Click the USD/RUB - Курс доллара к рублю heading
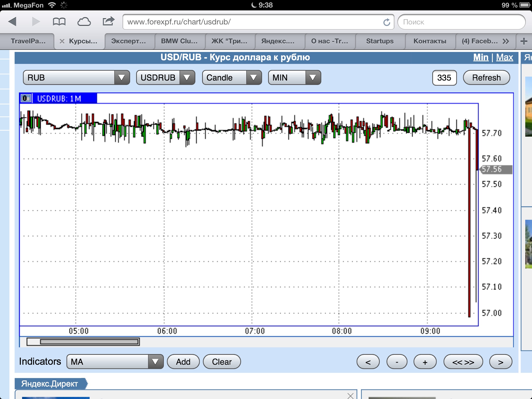 pos(235,57)
